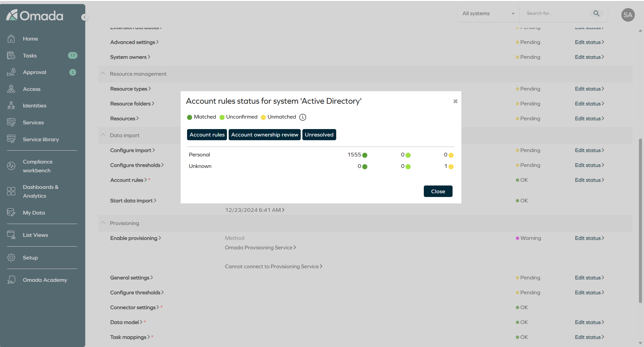Open the My Data icon
Viewport: 644px width, 347px height.
(x=11, y=213)
